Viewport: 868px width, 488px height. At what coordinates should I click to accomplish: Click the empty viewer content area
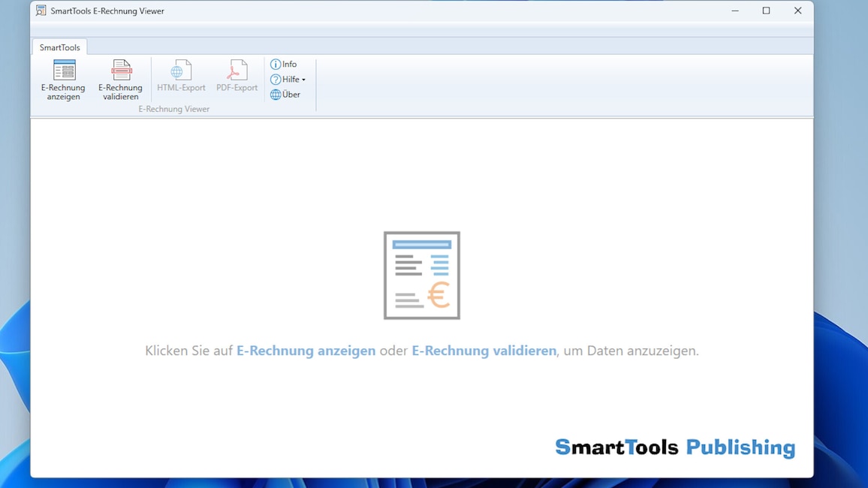click(225, 188)
